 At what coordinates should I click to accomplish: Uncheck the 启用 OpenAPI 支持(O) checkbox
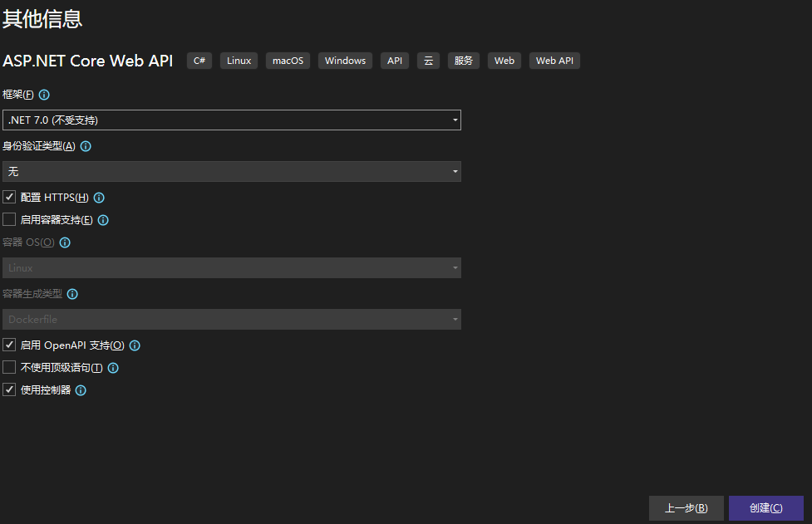[9, 345]
